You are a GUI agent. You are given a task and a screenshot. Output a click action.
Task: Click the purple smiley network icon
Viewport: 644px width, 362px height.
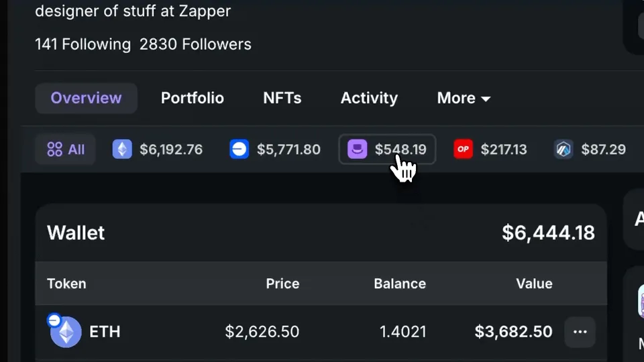tap(357, 149)
